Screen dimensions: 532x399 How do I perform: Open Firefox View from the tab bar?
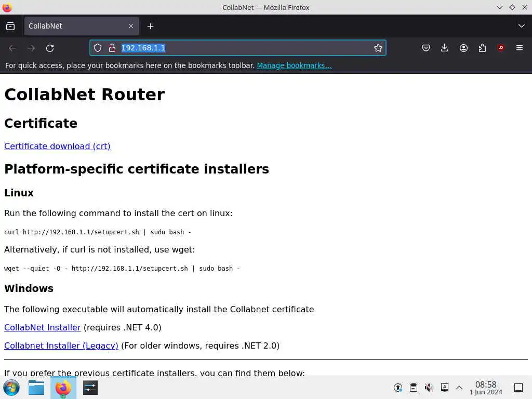coord(10,26)
